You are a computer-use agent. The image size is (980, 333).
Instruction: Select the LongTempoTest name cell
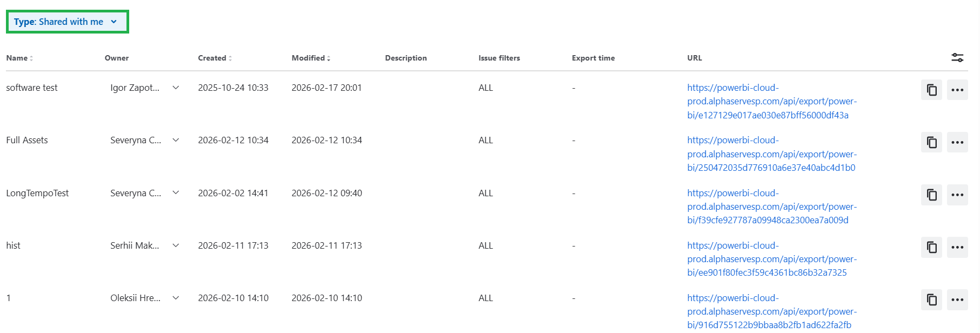pyautogui.click(x=37, y=193)
